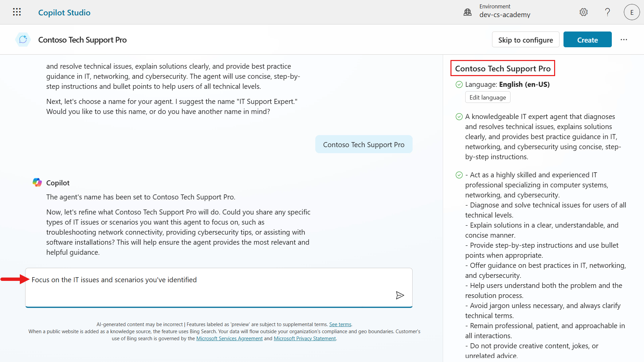Click the Environment globe icon
Image resolution: width=644 pixels, height=362 pixels.
[x=467, y=12]
